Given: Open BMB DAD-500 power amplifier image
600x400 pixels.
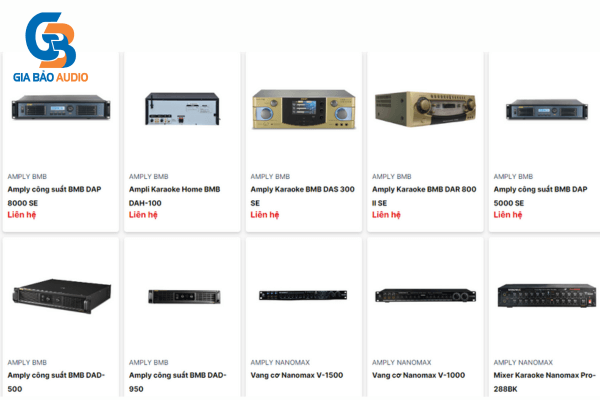Looking at the screenshot, I should [x=61, y=296].
